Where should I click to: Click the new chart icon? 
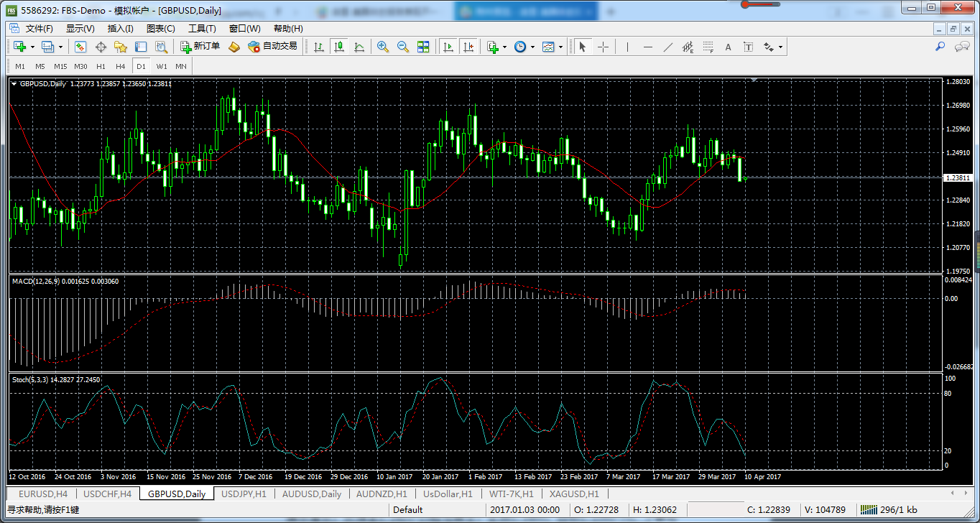(20, 47)
